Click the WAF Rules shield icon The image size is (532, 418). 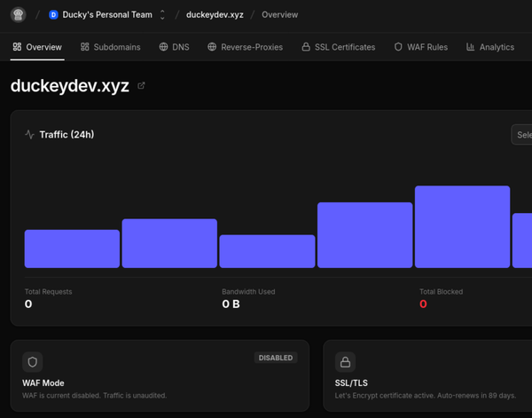[x=398, y=46]
